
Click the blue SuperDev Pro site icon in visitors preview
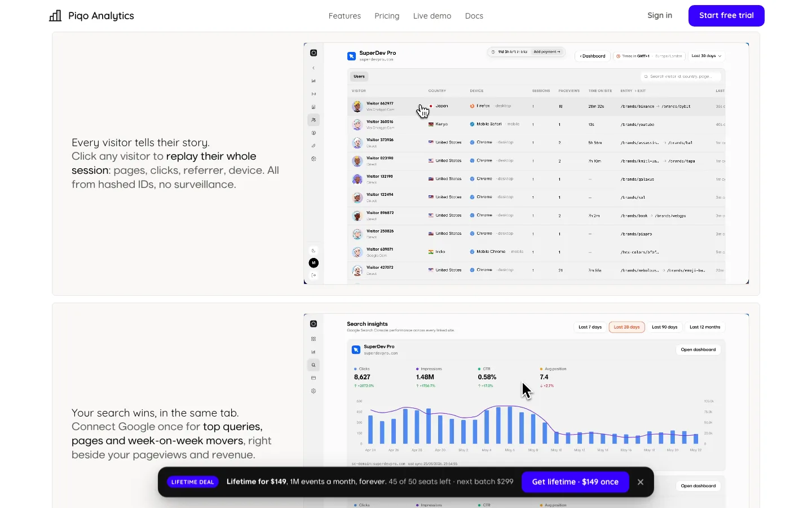(x=351, y=56)
